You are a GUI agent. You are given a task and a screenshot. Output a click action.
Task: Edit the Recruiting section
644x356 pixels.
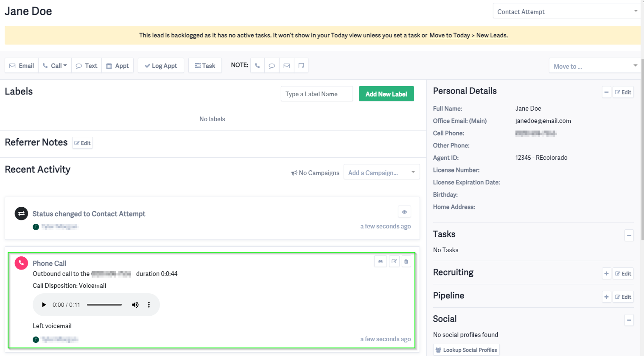[623, 273]
